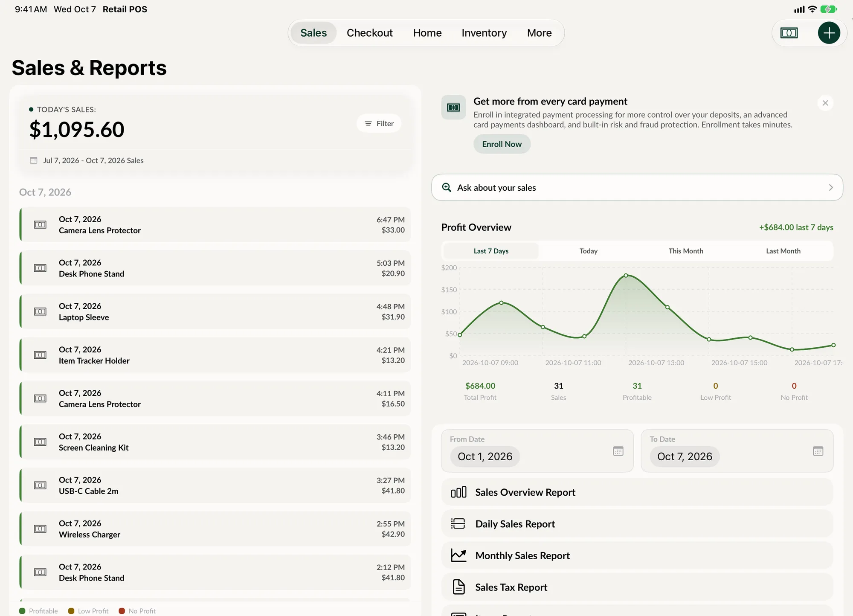This screenshot has height=616, width=853.
Task: Click the Daily Sales Report list icon
Action: pos(458,523)
